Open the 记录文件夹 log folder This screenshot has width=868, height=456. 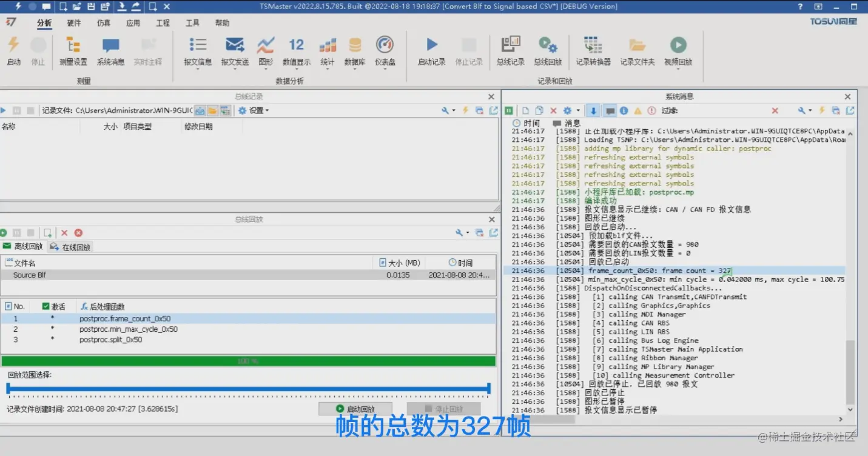click(x=637, y=51)
